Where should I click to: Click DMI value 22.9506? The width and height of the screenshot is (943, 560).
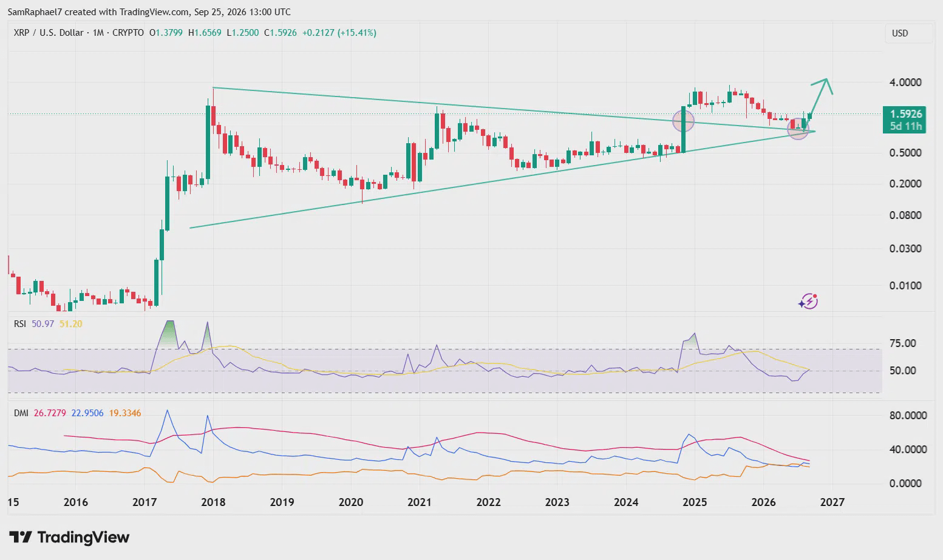pos(87,413)
